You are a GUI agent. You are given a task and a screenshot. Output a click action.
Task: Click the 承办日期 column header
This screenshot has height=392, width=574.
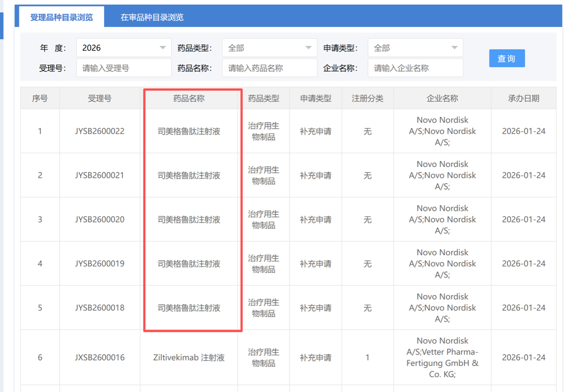[x=523, y=98]
